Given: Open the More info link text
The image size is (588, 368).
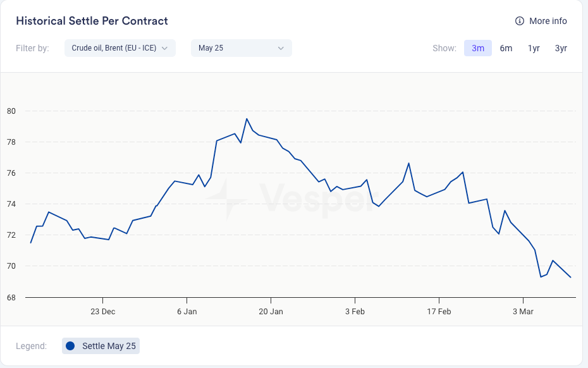Looking at the screenshot, I should coord(548,21).
